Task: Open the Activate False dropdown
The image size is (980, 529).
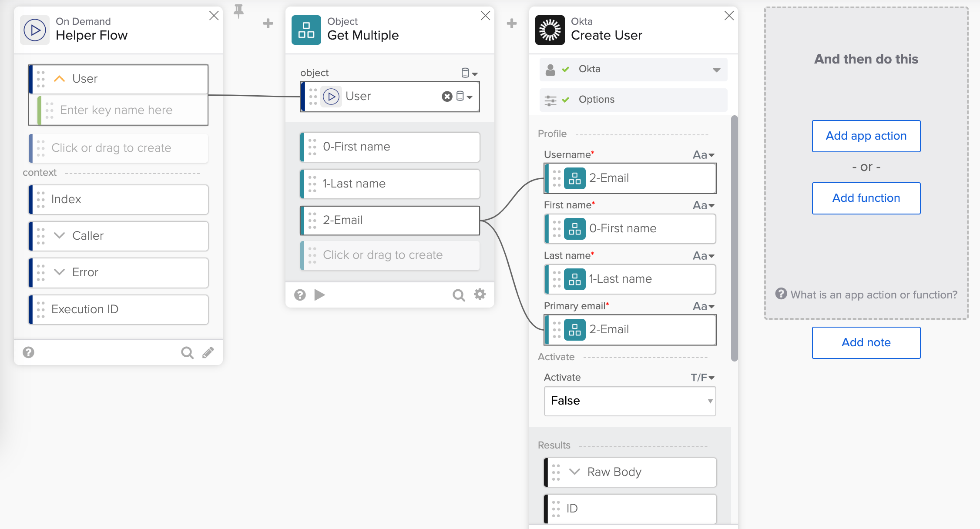Action: (x=630, y=401)
